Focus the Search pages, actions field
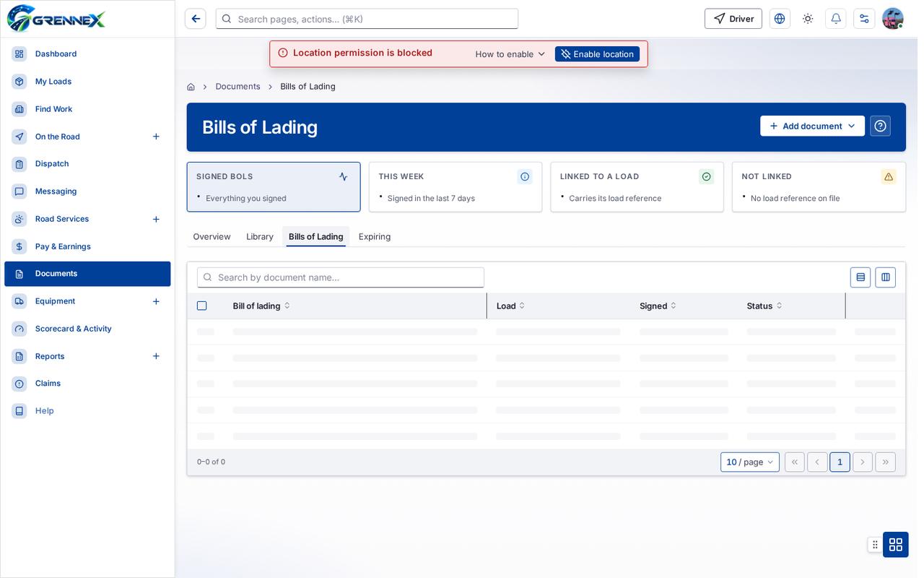 pyautogui.click(x=367, y=19)
